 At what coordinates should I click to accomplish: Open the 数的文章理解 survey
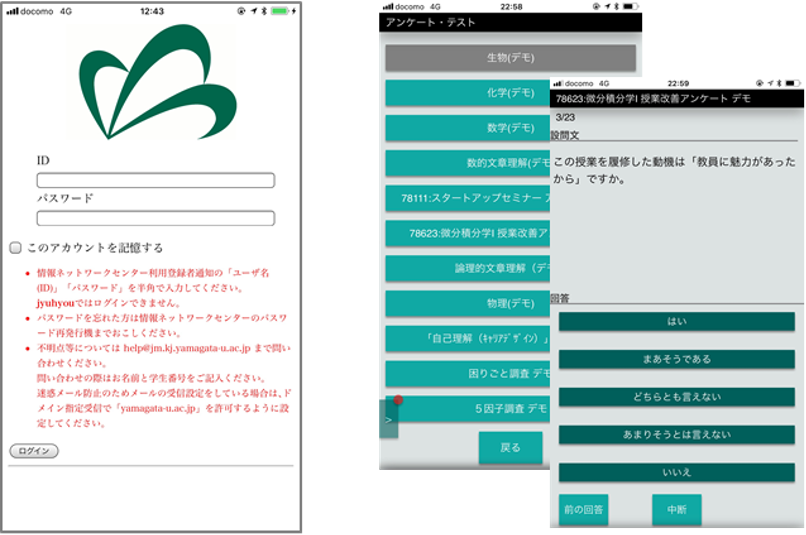(x=468, y=163)
